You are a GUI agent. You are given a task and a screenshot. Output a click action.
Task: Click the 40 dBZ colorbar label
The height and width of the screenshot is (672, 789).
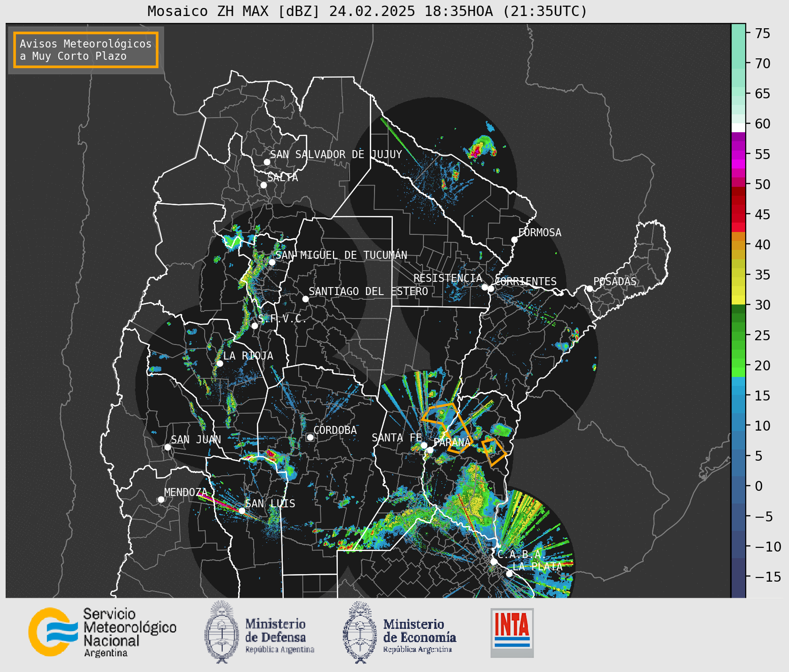pos(763,245)
